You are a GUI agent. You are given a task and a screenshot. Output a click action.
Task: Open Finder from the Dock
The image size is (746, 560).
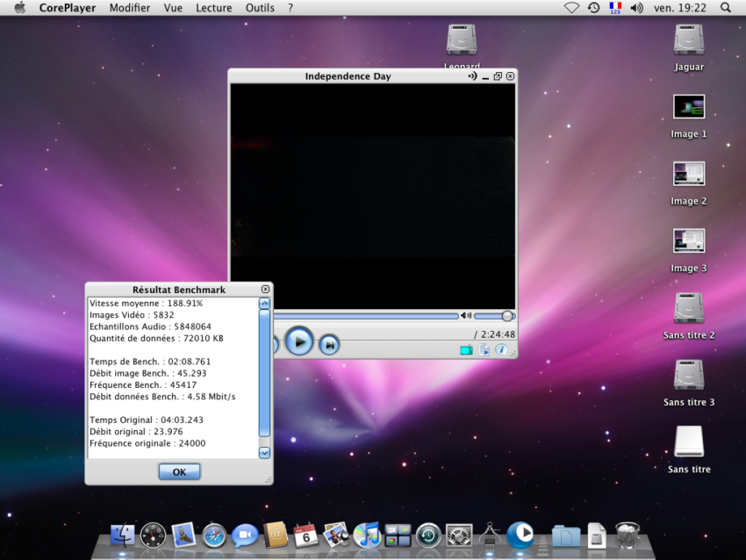click(122, 535)
